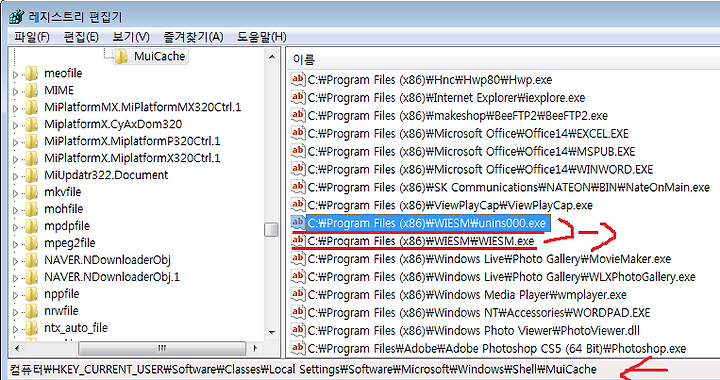Open the 보기(V) menu
The image size is (720, 380).
coord(131,37)
